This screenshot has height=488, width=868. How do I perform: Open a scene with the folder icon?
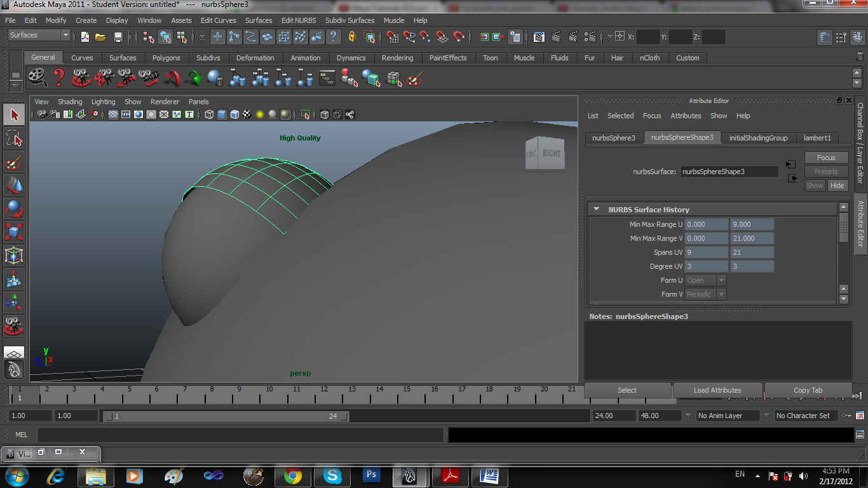coord(100,37)
